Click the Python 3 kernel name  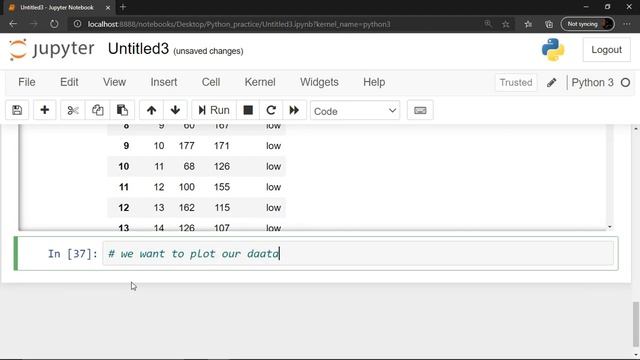click(592, 82)
